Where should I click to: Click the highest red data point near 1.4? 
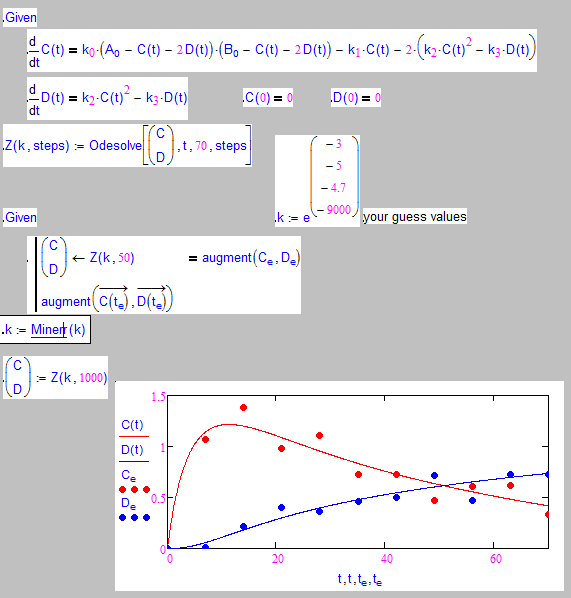(243, 408)
